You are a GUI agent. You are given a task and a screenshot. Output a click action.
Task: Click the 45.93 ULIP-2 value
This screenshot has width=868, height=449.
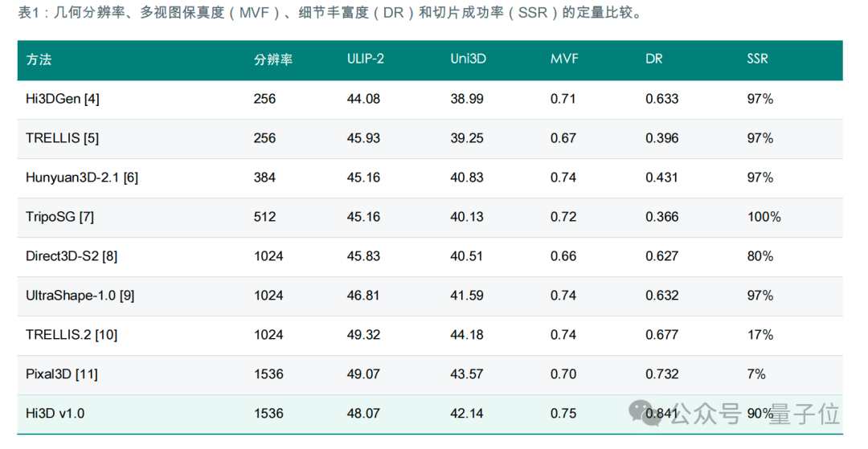[x=363, y=138]
